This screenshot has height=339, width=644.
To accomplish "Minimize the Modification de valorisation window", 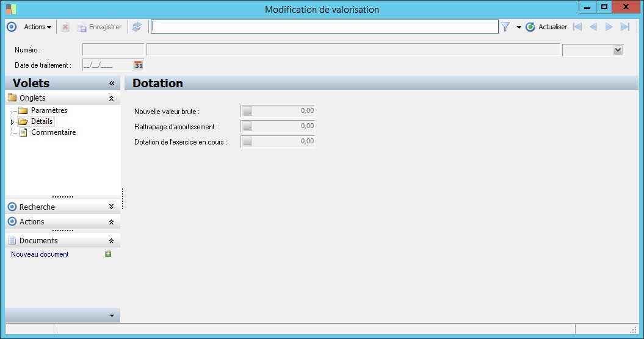I will pos(587,7).
